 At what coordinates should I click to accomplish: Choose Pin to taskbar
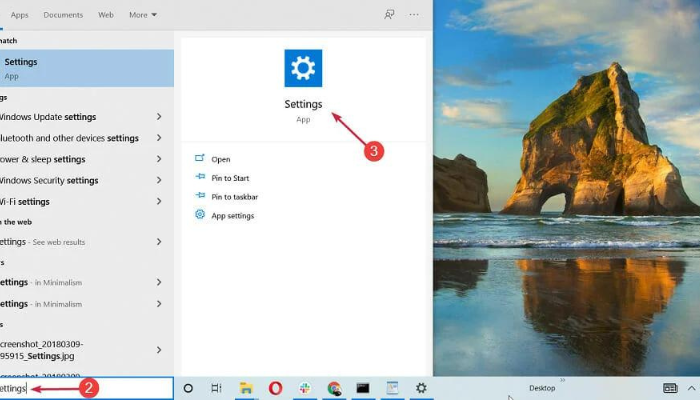(x=234, y=197)
